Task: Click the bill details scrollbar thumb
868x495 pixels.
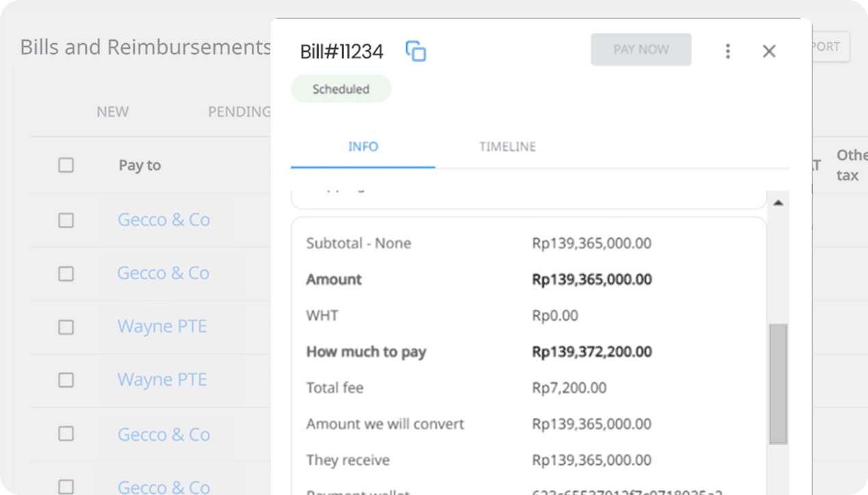Action: [x=778, y=384]
